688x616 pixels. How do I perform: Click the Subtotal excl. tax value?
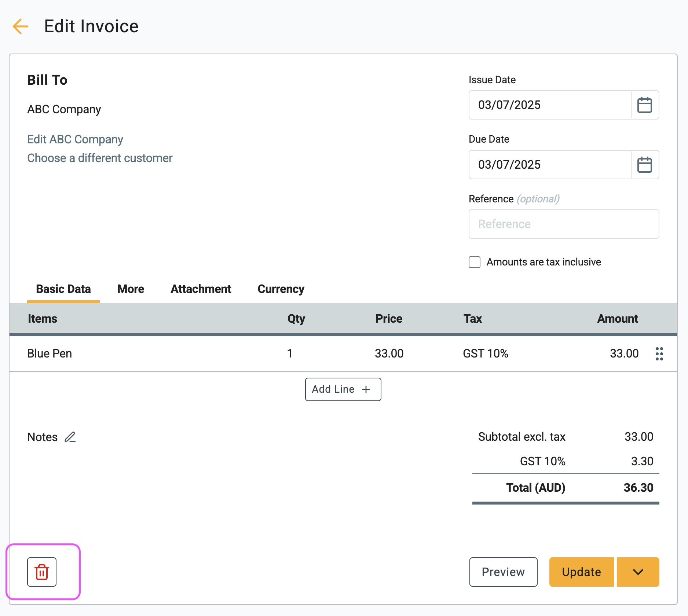pyautogui.click(x=639, y=437)
